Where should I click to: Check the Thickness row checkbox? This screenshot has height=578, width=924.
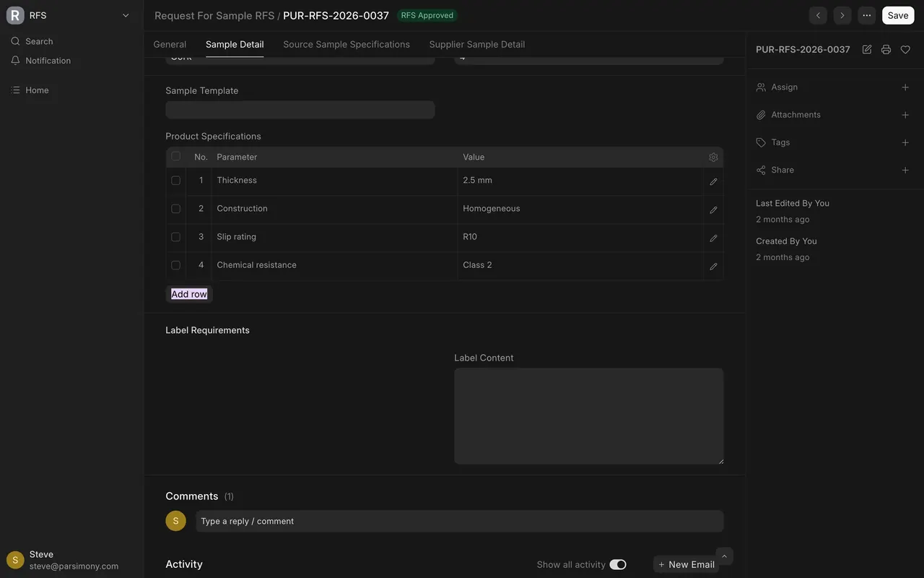pyautogui.click(x=176, y=181)
